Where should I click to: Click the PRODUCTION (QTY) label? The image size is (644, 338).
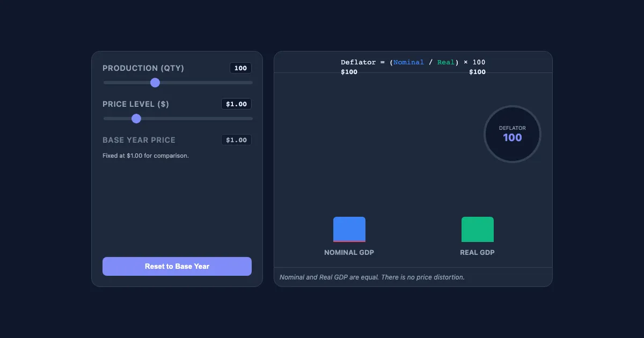click(143, 68)
